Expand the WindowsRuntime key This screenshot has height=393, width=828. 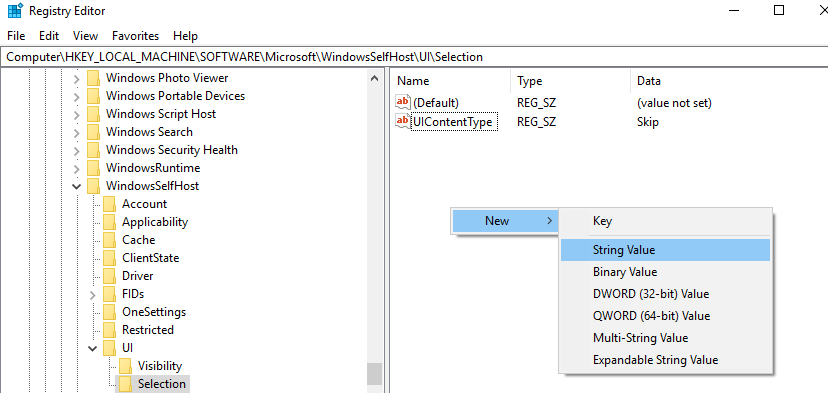coord(77,169)
